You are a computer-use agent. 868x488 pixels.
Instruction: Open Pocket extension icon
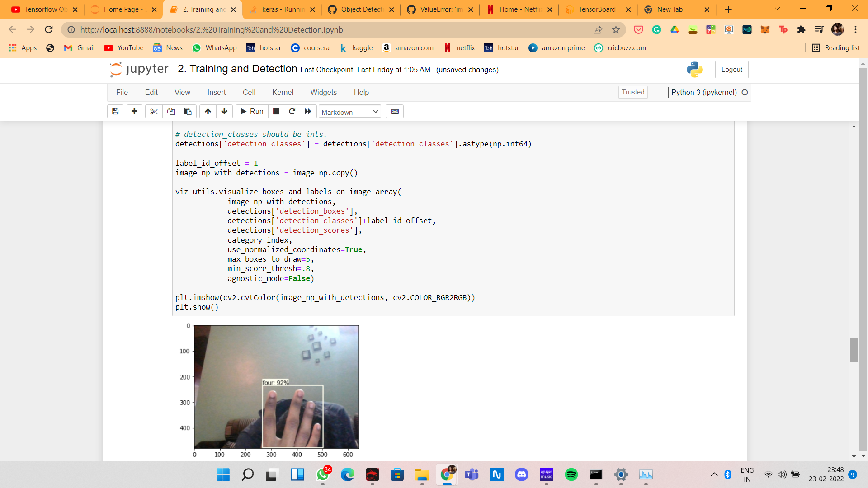tap(638, 29)
